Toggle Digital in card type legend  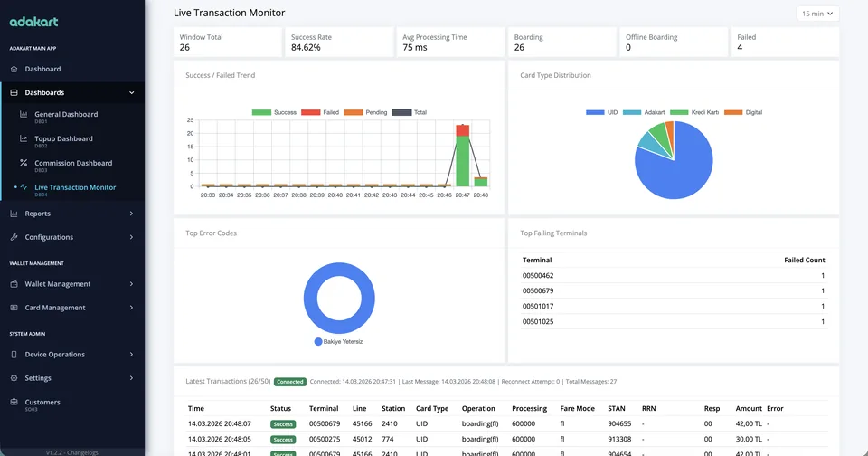tap(743, 112)
